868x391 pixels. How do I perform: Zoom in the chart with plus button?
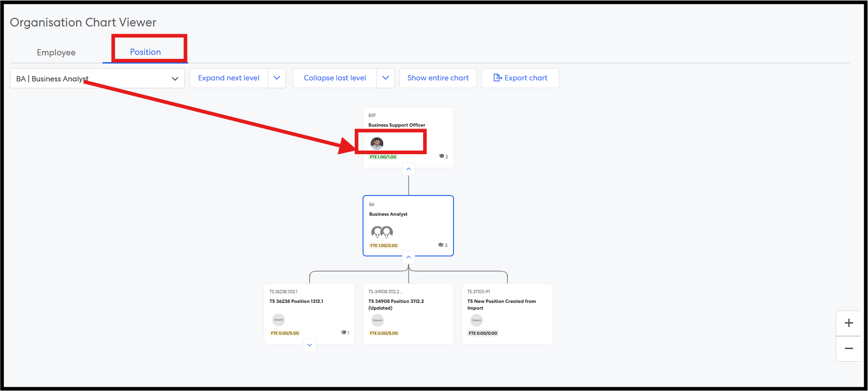pyautogui.click(x=848, y=323)
